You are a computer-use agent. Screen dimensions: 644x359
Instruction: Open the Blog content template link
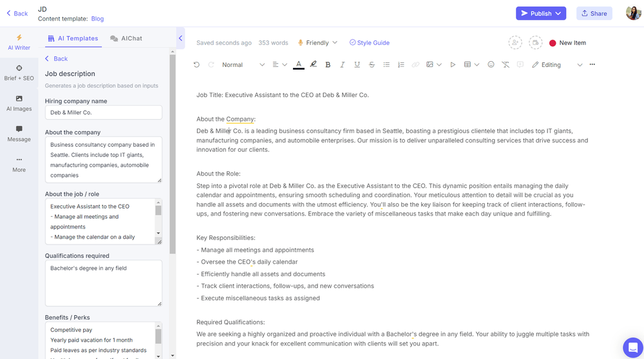pyautogui.click(x=97, y=19)
